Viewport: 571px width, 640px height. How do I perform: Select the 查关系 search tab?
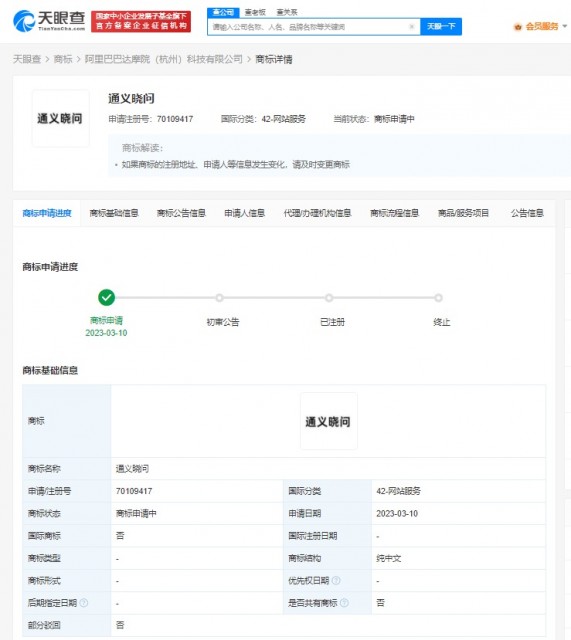point(287,12)
